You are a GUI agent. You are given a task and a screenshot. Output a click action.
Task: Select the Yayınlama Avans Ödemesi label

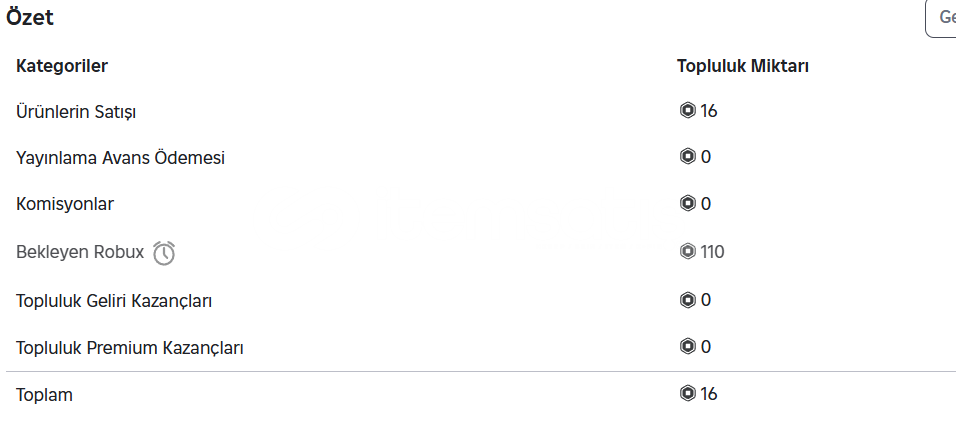120,158
